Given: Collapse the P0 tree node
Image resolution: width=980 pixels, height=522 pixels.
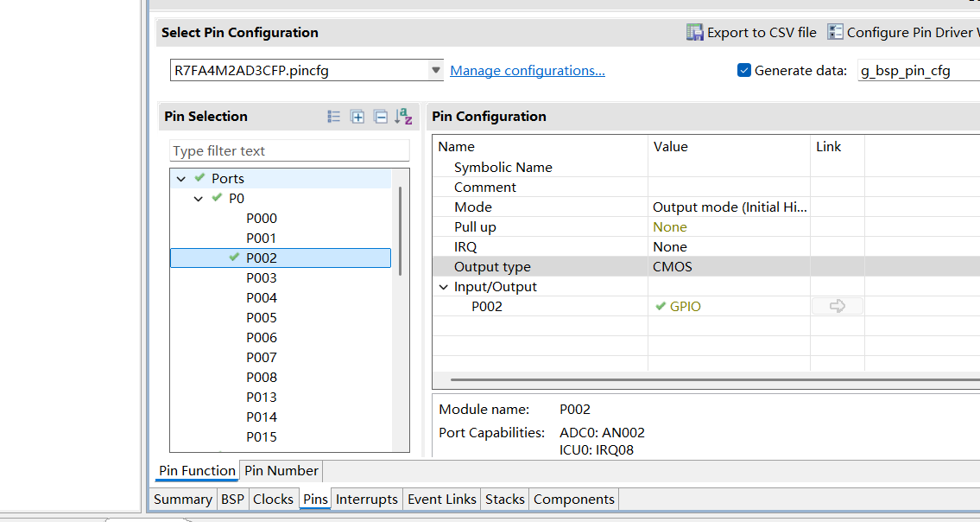Looking at the screenshot, I should click(x=198, y=199).
